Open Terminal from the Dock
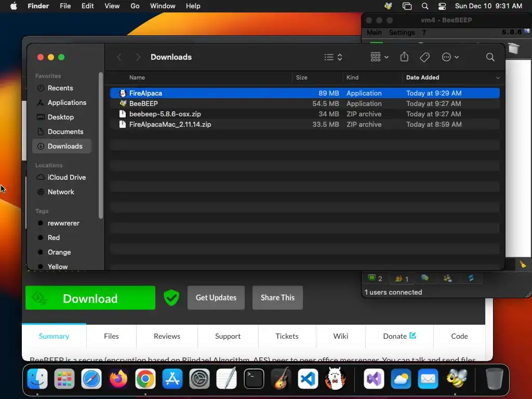Image resolution: width=532 pixels, height=399 pixels. pos(254,378)
